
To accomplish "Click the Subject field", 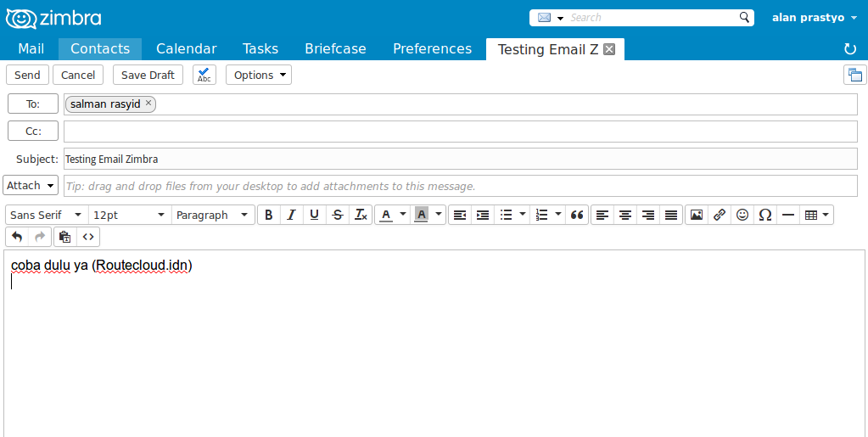I will tap(461, 159).
